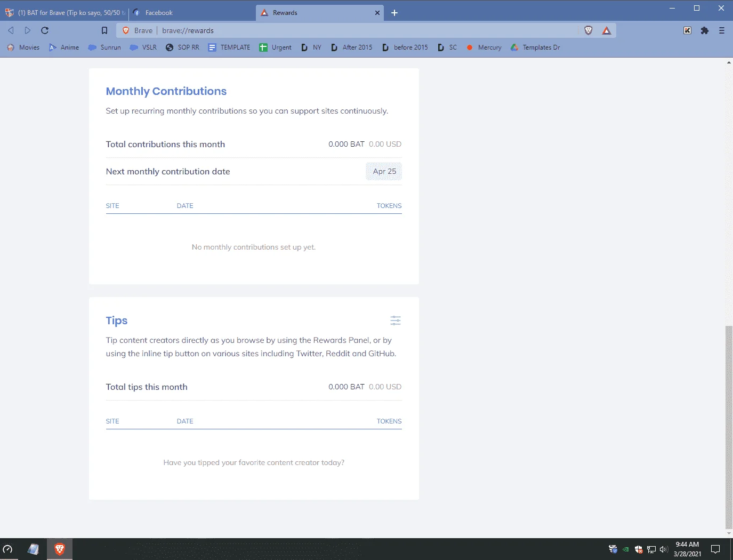This screenshot has width=733, height=560.
Task: Bookmark this page with the bookmark icon
Action: coord(104,30)
